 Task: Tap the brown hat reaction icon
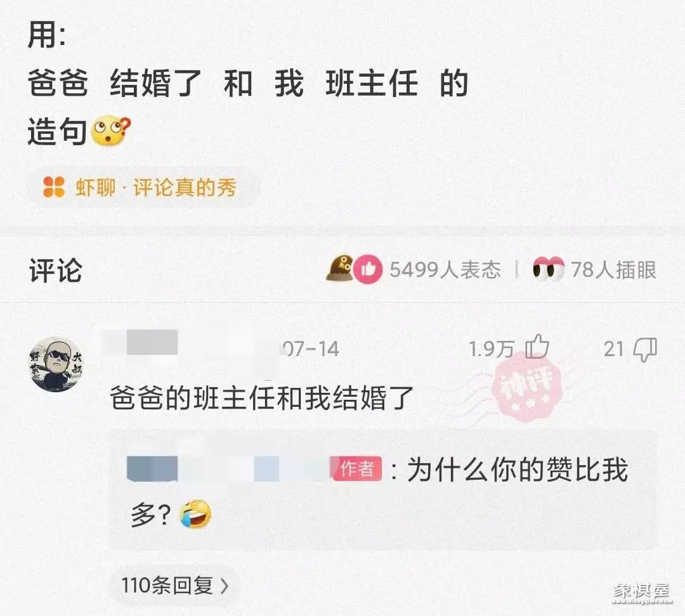pos(339,269)
